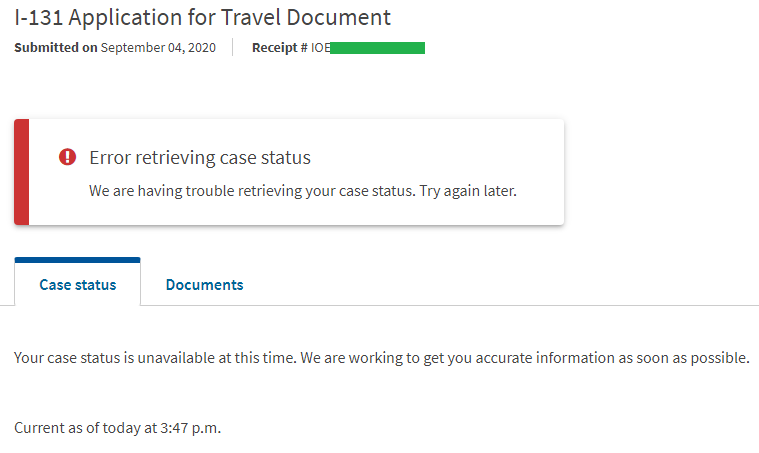Click the IOE receipt prefix text

coord(320,48)
